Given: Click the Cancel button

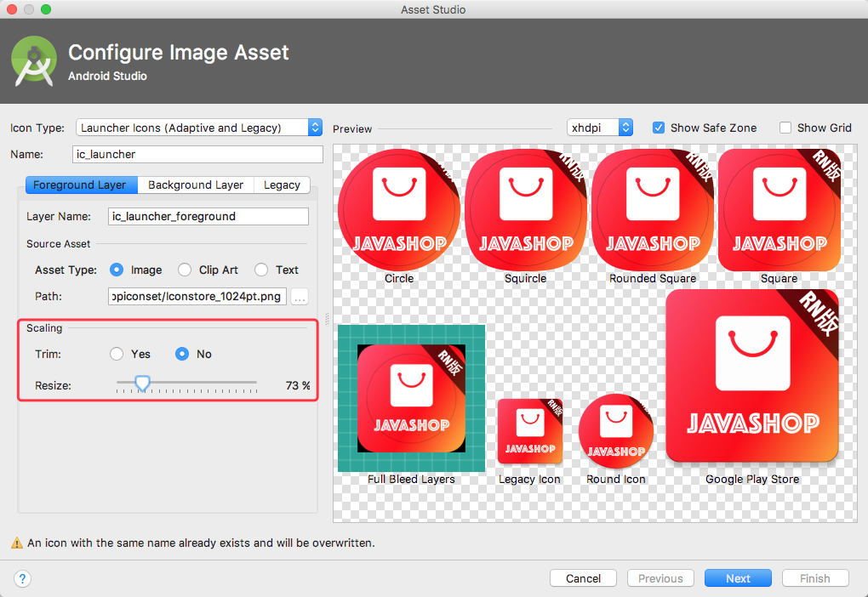Looking at the screenshot, I should (583, 578).
